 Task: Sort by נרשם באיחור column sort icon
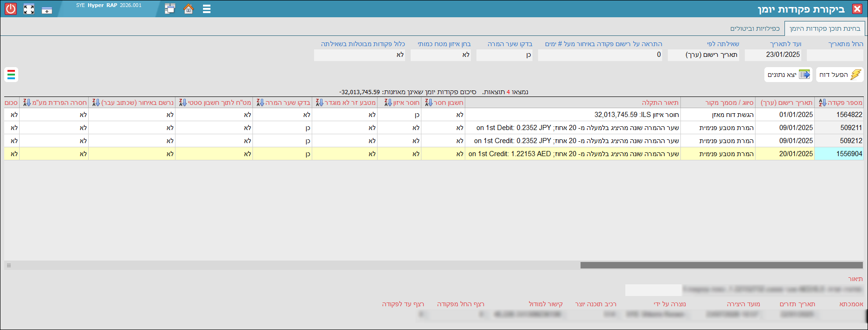[96, 103]
